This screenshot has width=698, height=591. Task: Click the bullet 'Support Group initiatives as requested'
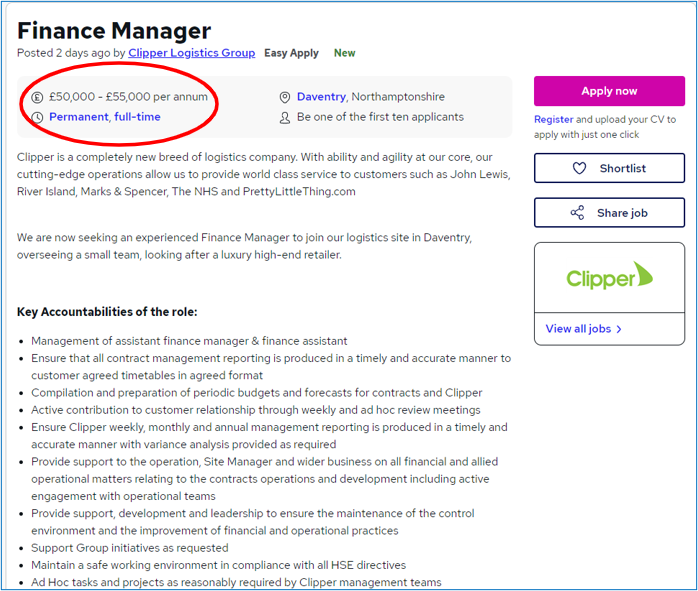(130, 548)
